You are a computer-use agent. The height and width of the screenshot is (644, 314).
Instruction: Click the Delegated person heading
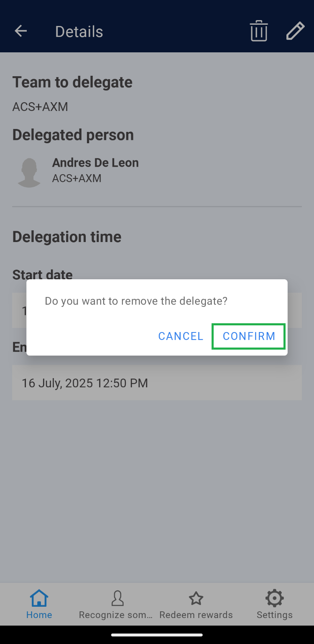point(73,135)
